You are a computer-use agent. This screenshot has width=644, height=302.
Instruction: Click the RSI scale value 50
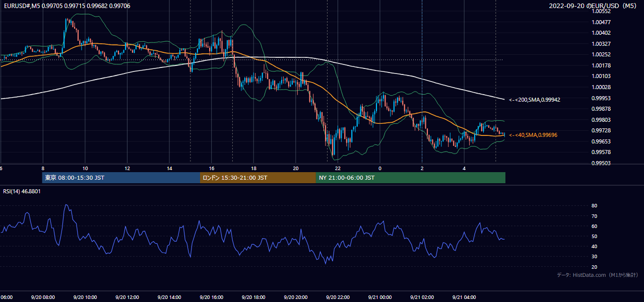click(595, 236)
